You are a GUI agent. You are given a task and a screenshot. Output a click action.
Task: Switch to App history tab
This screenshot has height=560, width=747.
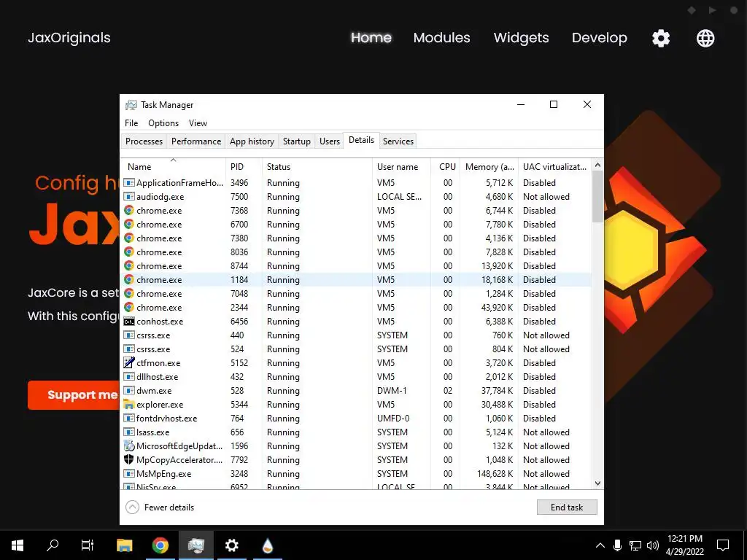pos(252,141)
